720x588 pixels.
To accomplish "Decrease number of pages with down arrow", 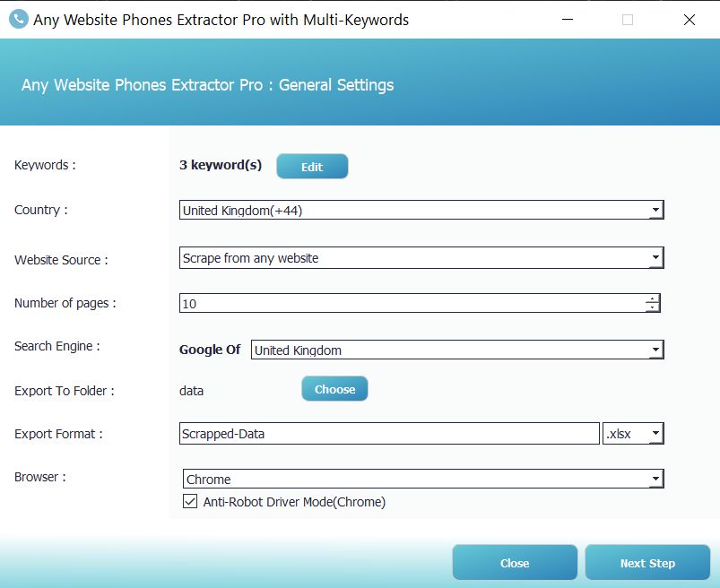I will [x=653, y=307].
